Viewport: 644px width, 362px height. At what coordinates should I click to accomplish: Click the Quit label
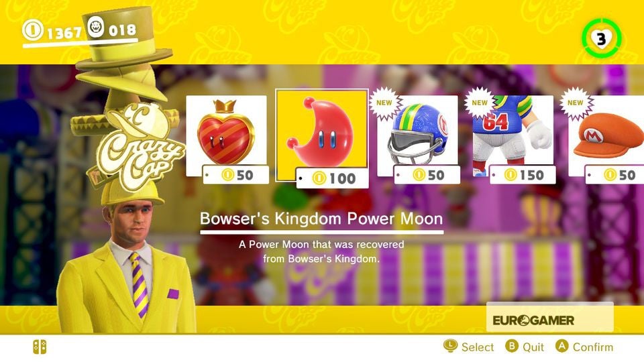533,347
